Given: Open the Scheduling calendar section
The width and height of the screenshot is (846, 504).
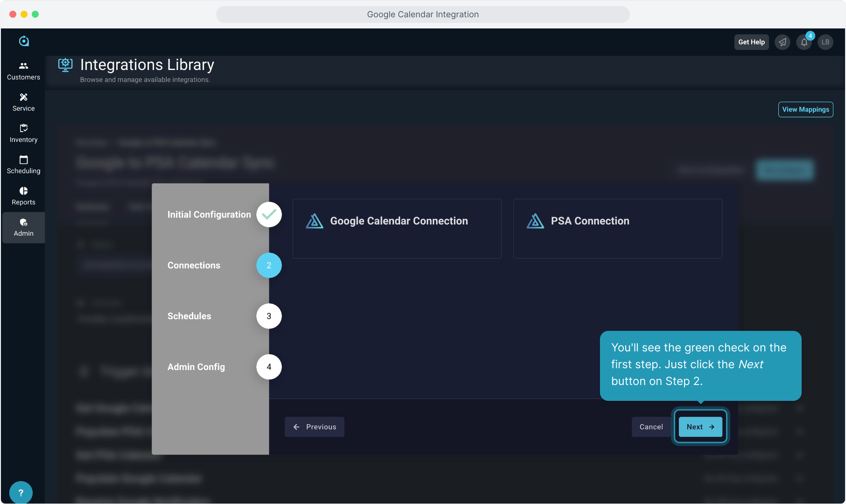Looking at the screenshot, I should pyautogui.click(x=23, y=165).
